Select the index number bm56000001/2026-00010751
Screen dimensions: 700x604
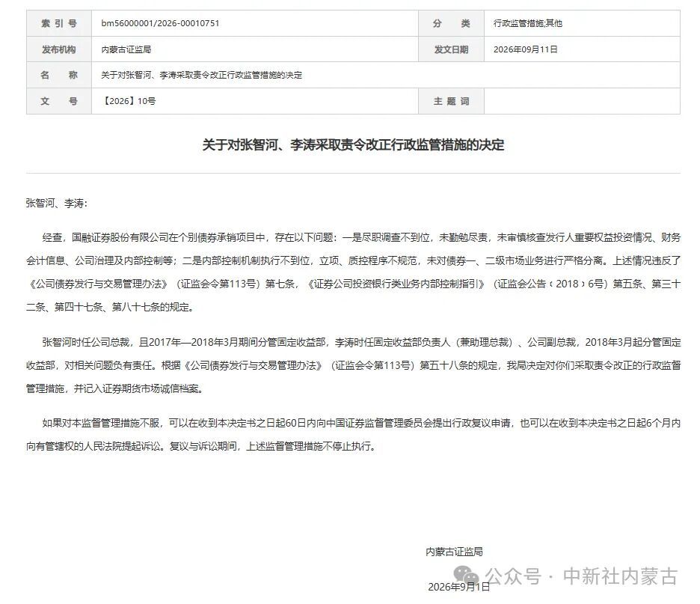160,23
